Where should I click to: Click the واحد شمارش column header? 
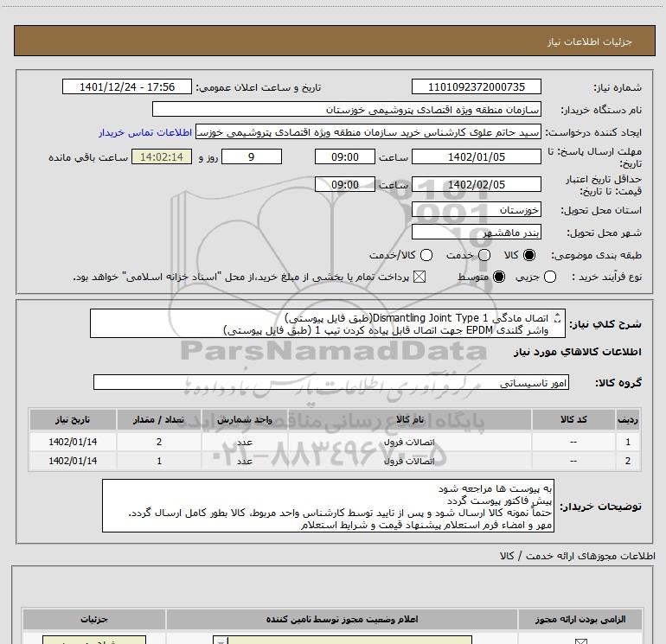click(245, 419)
